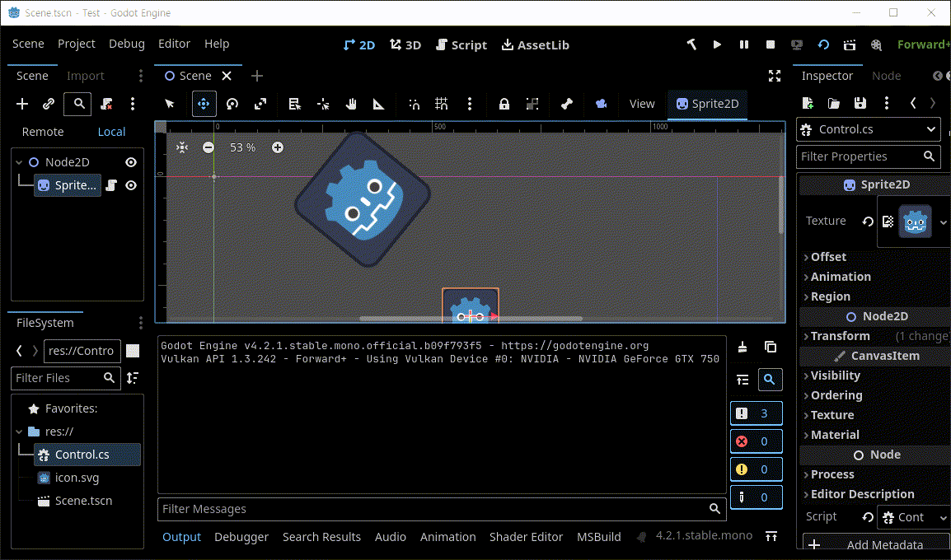This screenshot has width=951, height=560.
Task: Switch to Script workspace
Action: (461, 44)
